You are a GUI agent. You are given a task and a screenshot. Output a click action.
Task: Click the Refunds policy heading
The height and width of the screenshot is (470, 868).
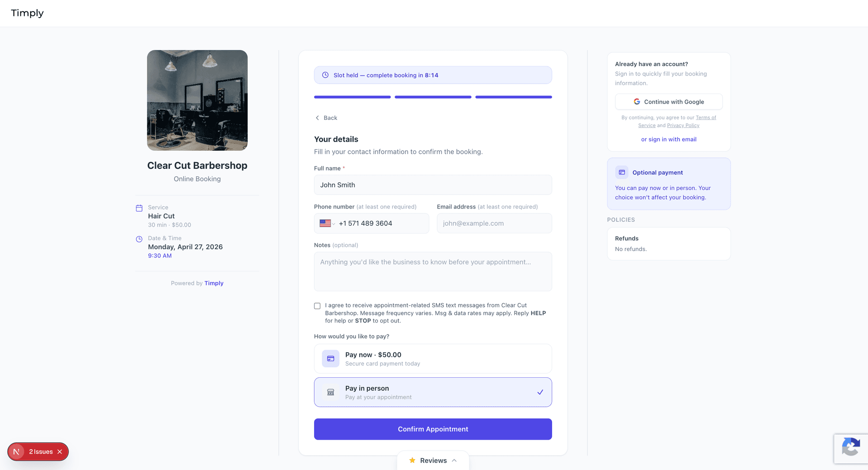click(x=627, y=238)
